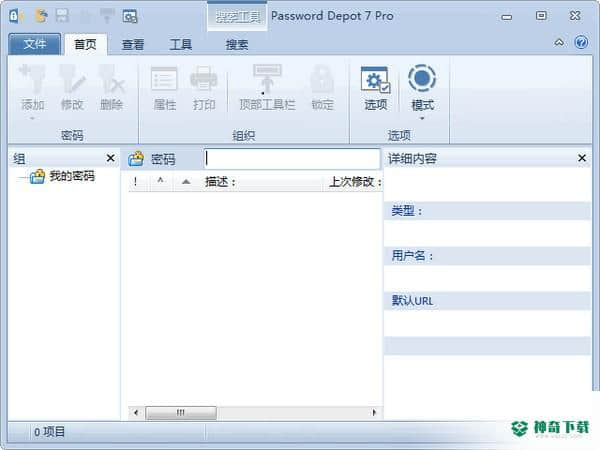Click the ! importance column header
Image resolution: width=600 pixels, height=450 pixels.
(x=135, y=182)
